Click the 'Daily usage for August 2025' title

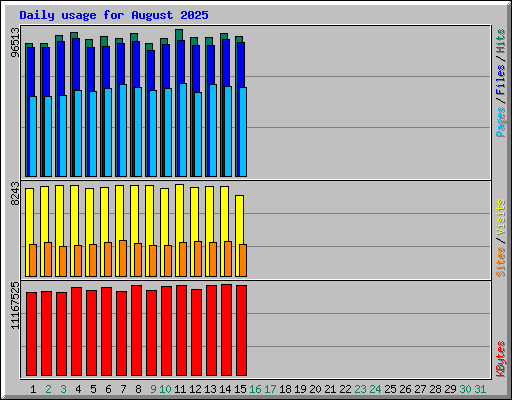tap(114, 15)
